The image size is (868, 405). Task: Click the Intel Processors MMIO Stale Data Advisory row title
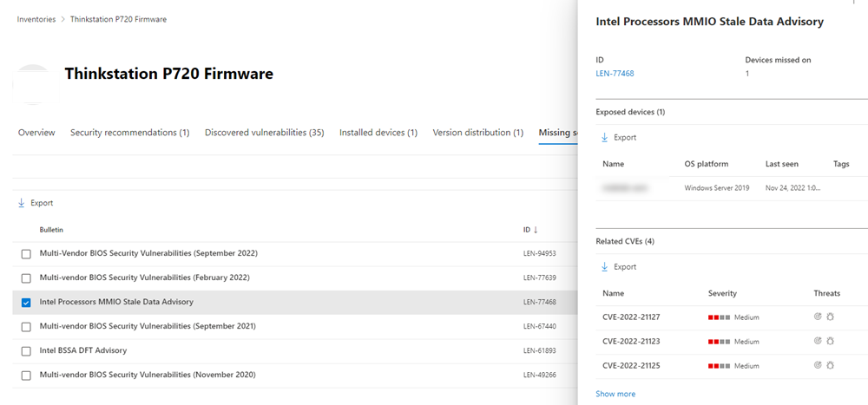pyautogui.click(x=116, y=302)
